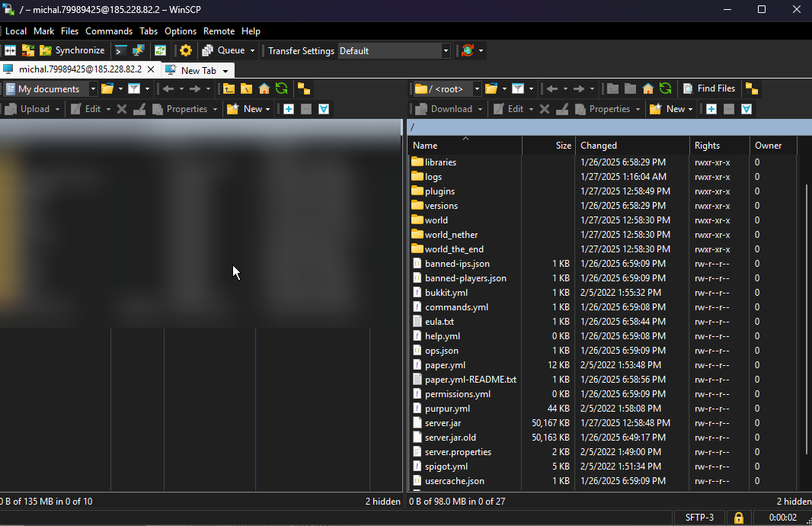Viewport: 812px width, 526px height.
Task: Click remote panel Select All icon
Action: [x=746, y=109]
